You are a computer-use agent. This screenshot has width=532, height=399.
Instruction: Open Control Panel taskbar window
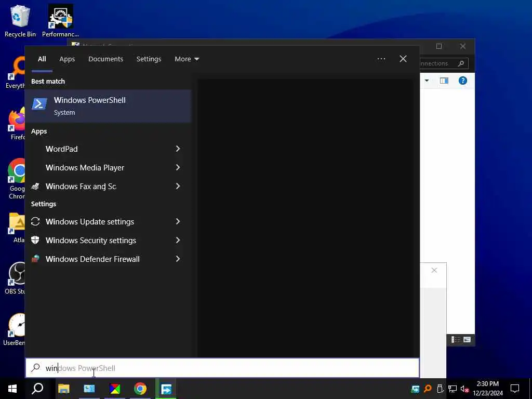89,389
